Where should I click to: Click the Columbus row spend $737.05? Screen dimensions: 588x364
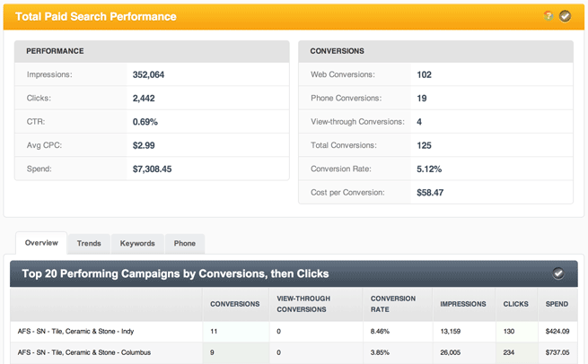point(557,352)
